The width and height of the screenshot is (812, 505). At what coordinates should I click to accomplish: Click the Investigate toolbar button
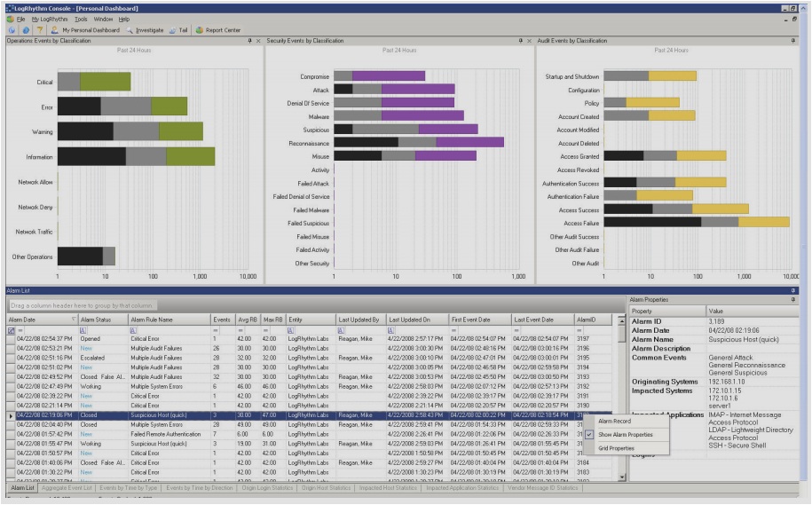click(x=145, y=30)
